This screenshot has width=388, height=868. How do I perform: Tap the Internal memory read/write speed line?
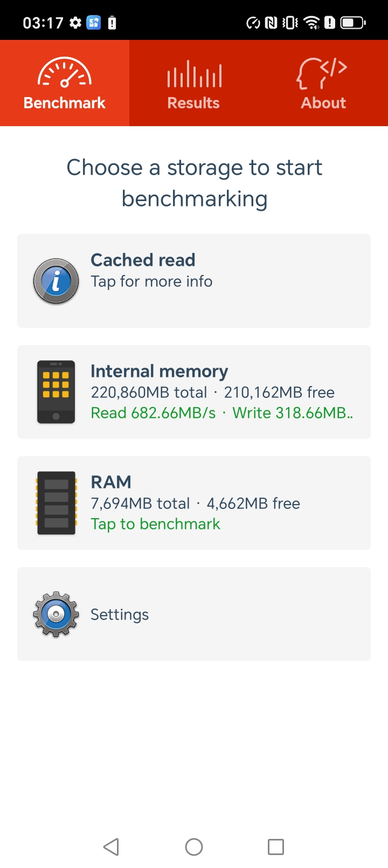coord(221,413)
